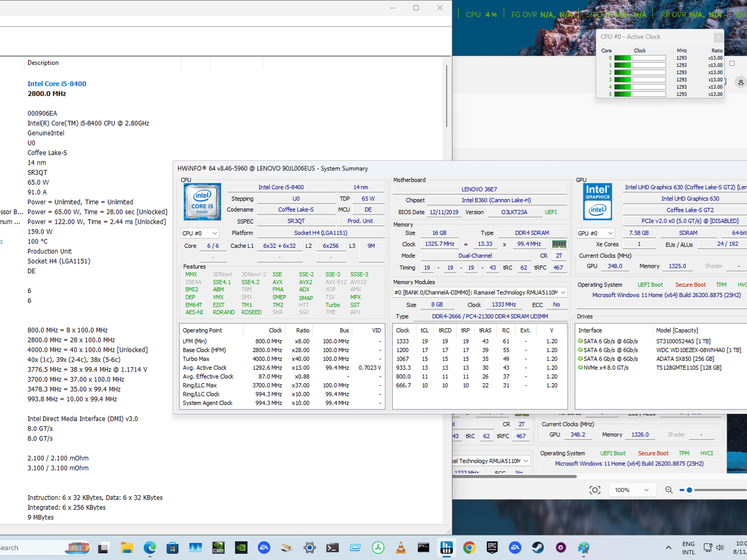Open the CPU #0 selector dropdown
Image resolution: width=747 pixels, height=560 pixels.
point(200,233)
